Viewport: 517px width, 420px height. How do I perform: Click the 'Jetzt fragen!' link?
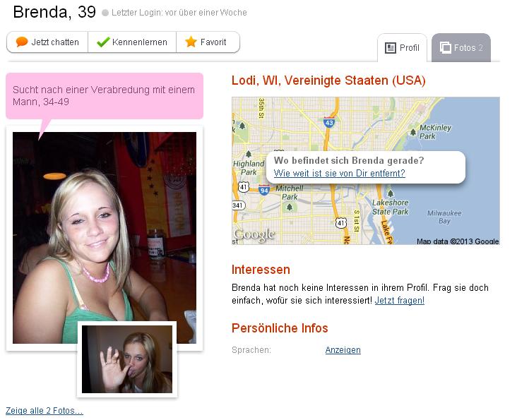[400, 301]
